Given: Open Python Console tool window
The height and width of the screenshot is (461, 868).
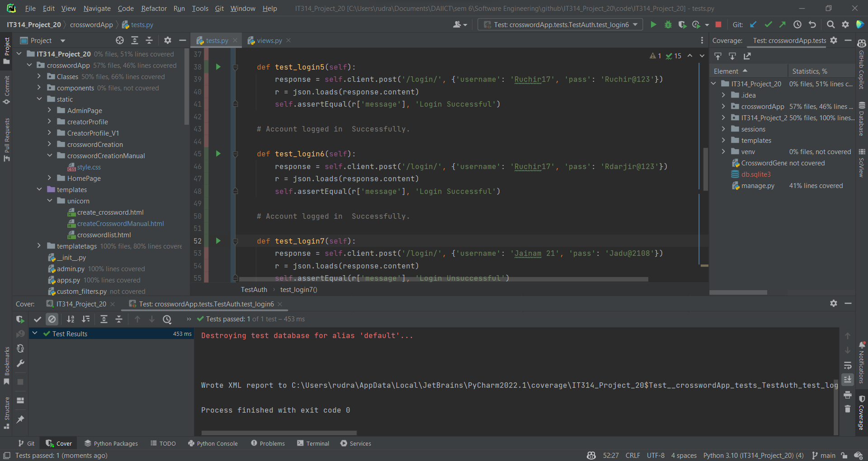Looking at the screenshot, I should [212, 443].
